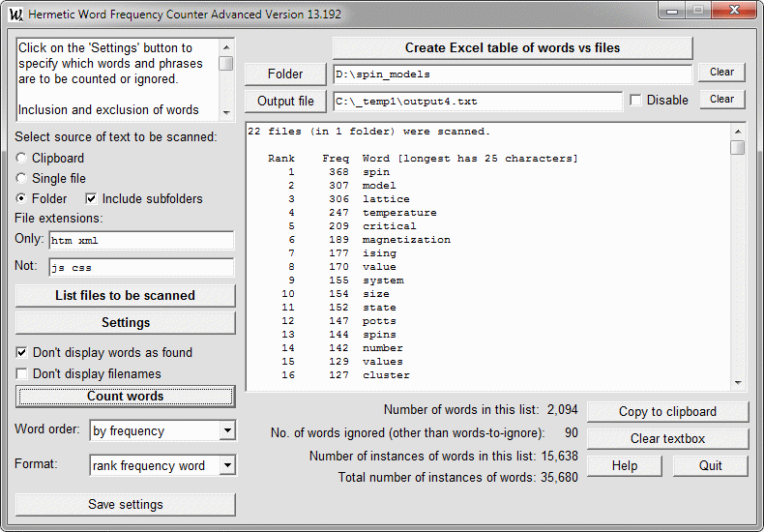This screenshot has width=764, height=532.
Task: Select the Clipboard radio button
Action: click(21, 158)
